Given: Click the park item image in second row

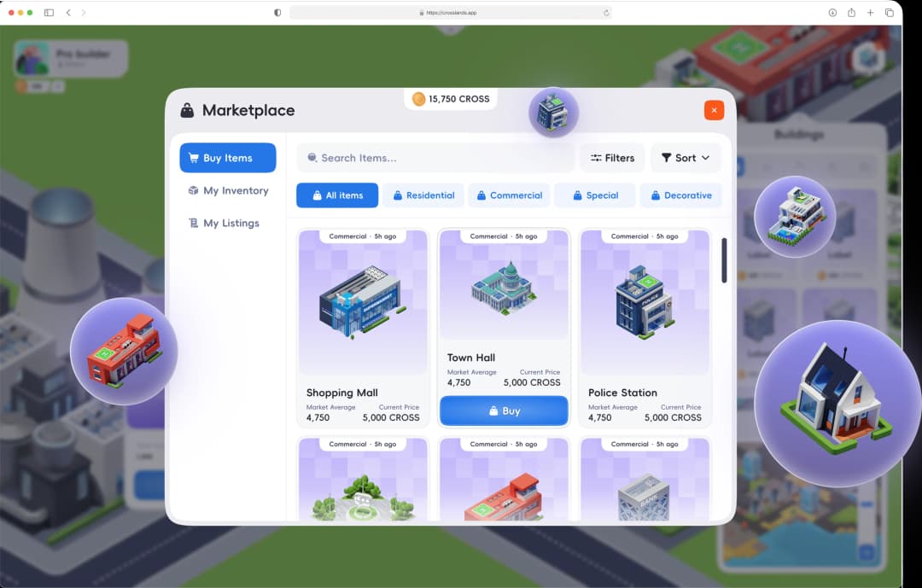Looking at the screenshot, I should point(363,498).
